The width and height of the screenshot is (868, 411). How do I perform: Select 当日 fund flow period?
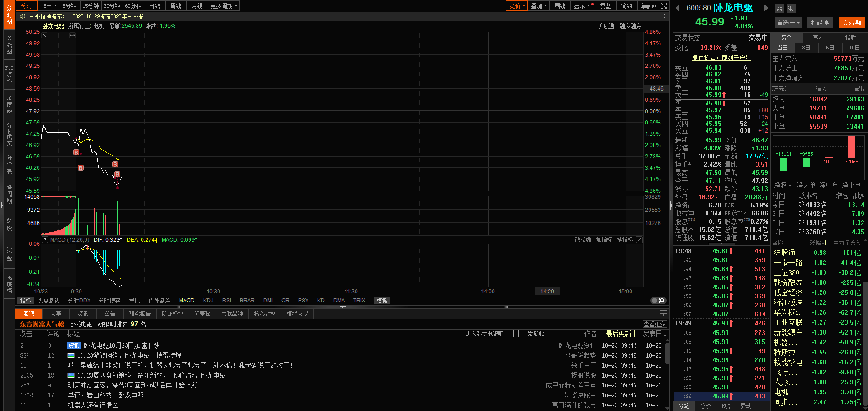(783, 48)
